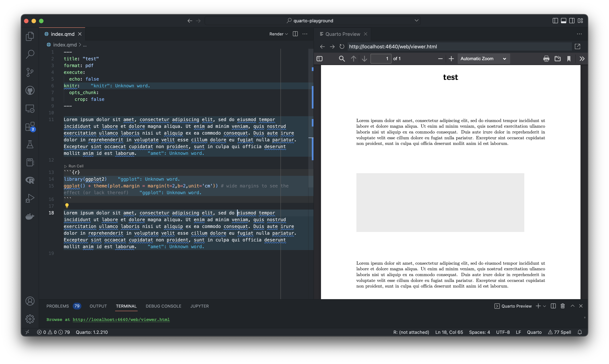Switch to the JUPYTER panel tab

(199, 306)
